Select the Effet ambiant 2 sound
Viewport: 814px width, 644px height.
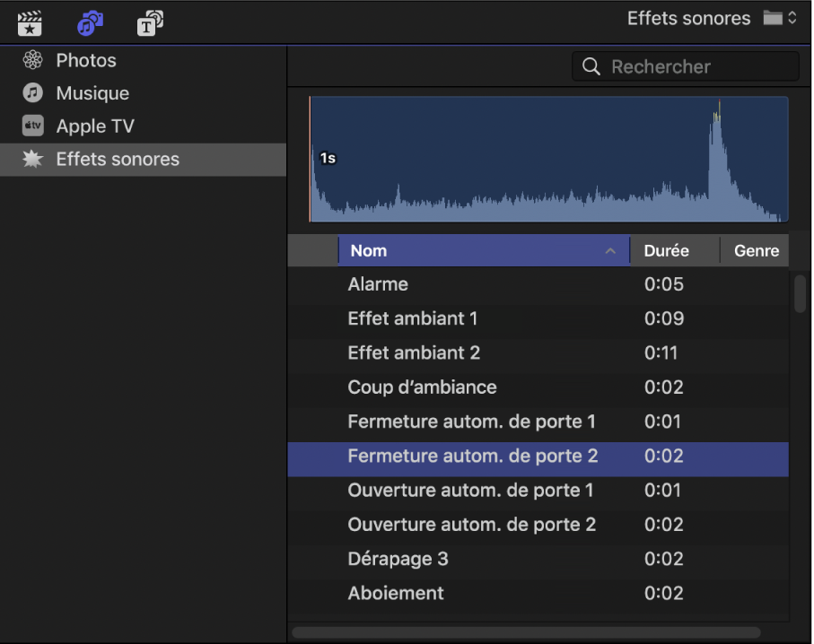pyautogui.click(x=414, y=352)
